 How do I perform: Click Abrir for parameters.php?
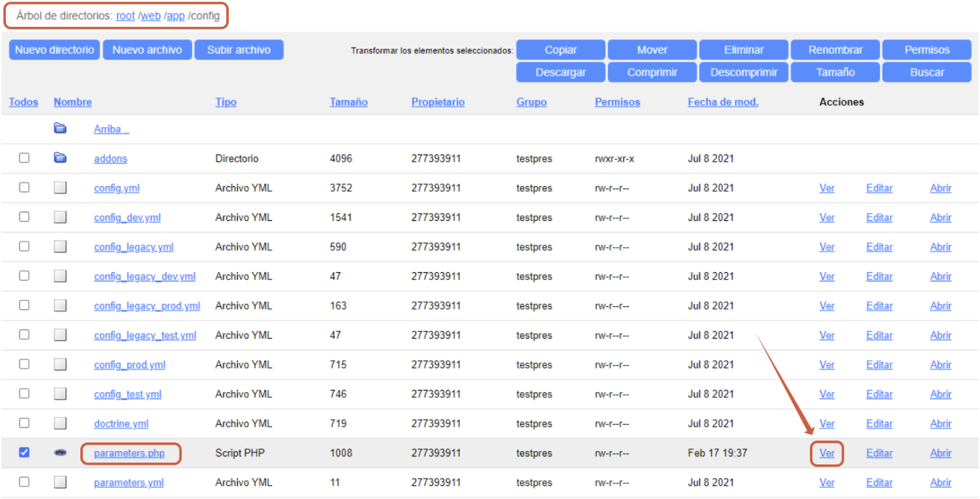click(x=941, y=453)
